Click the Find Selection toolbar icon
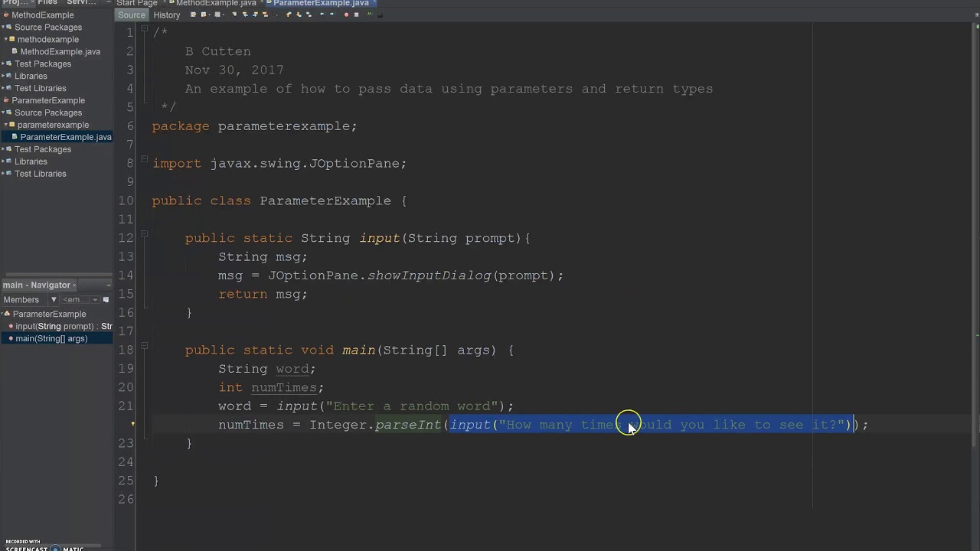 pyautogui.click(x=235, y=15)
